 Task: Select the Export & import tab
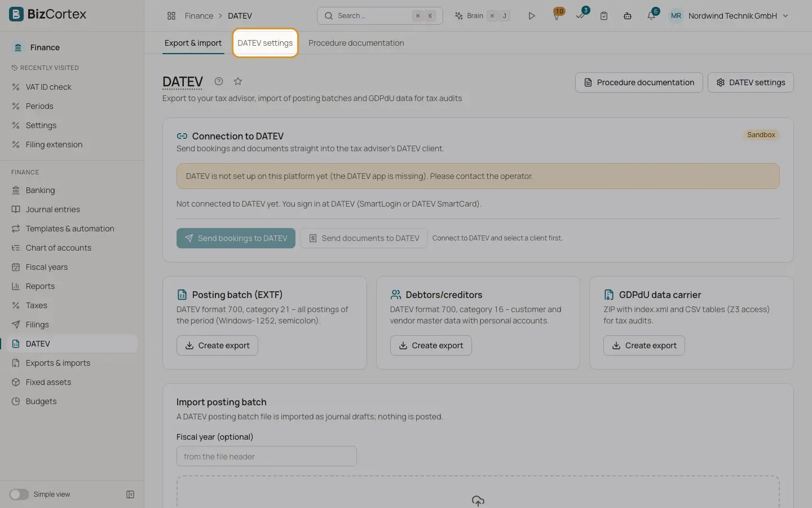[193, 43]
